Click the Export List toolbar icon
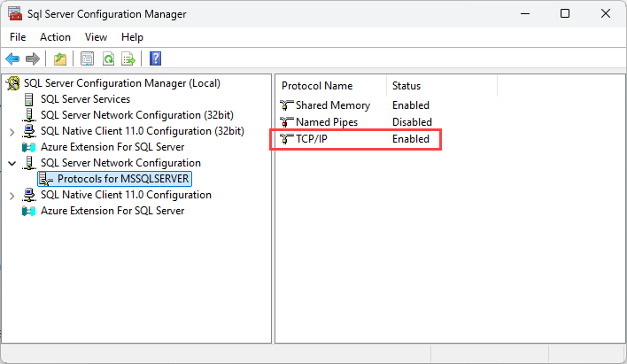The image size is (627, 364). [128, 59]
